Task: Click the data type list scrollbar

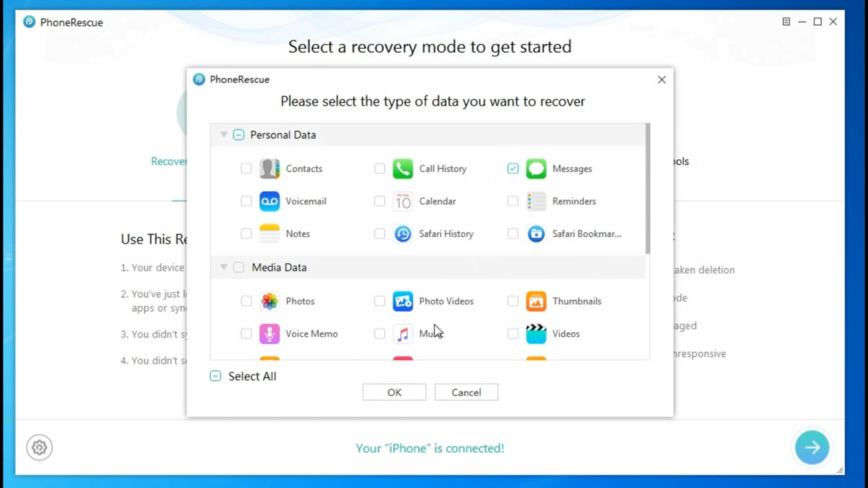Action: [648, 188]
